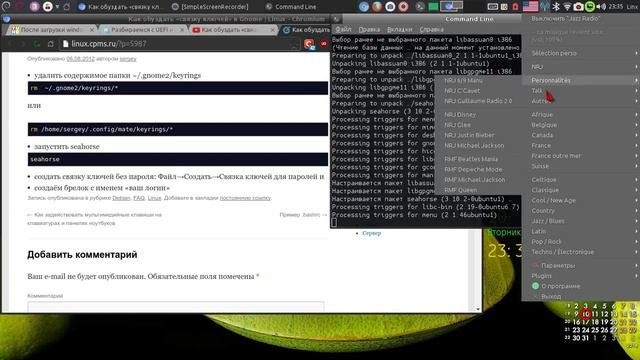Click the 23:35 panel clock

point(616,7)
